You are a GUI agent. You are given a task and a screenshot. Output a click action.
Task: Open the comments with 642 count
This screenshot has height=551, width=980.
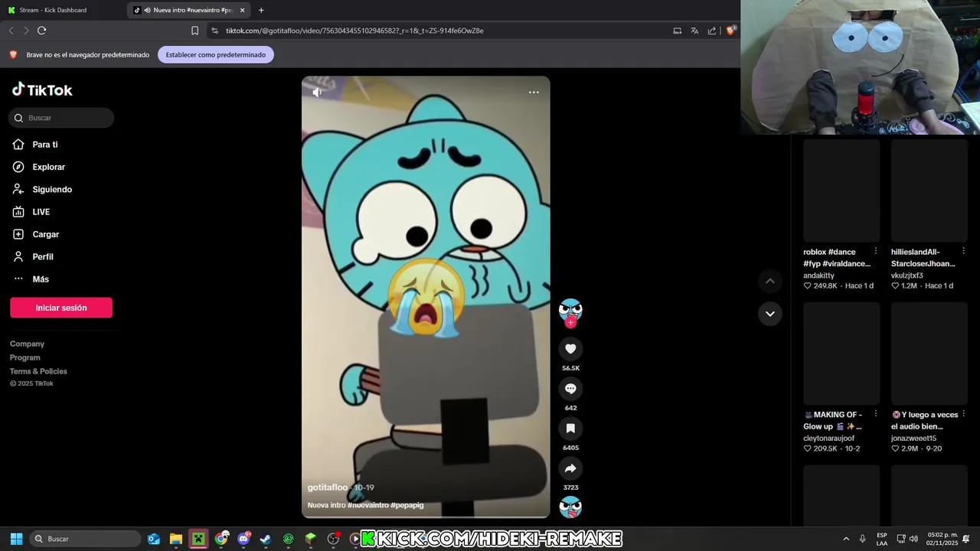point(570,389)
